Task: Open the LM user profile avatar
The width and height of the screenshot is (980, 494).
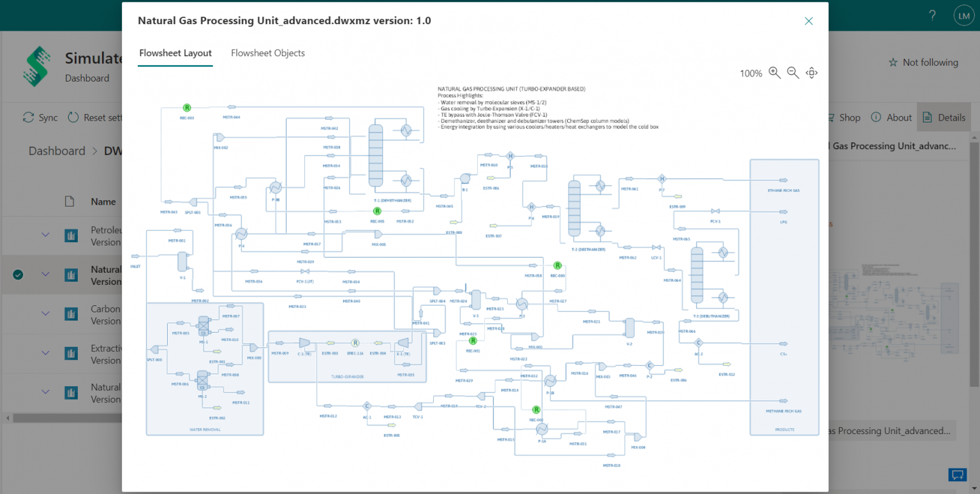Action: click(x=963, y=16)
